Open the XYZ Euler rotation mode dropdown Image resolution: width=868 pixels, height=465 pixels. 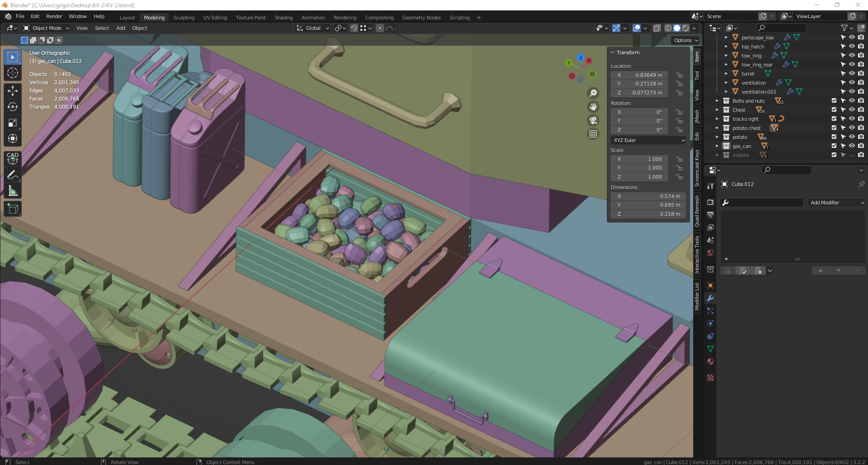pos(648,140)
